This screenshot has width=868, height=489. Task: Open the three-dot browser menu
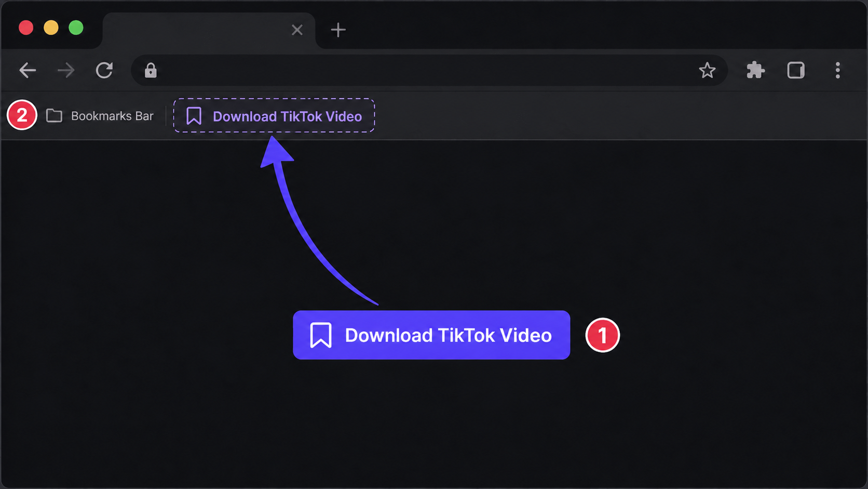point(837,70)
